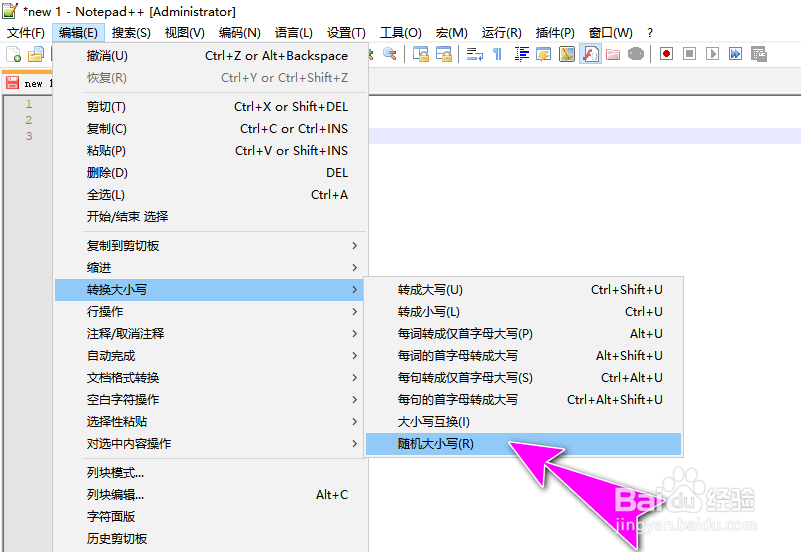The width and height of the screenshot is (801, 552).
Task: Open Folder as Workspace icon
Action: (x=613, y=54)
